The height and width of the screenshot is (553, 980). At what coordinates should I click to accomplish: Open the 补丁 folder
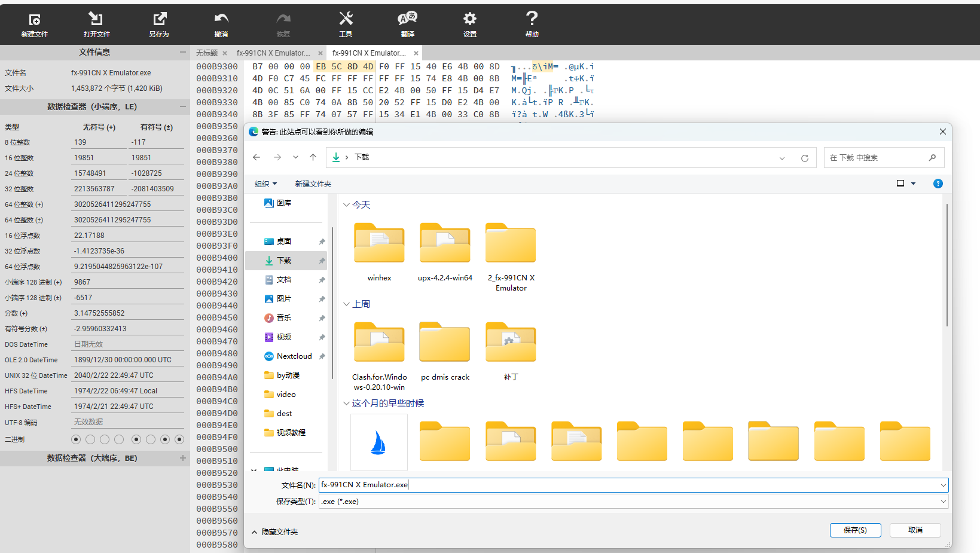coord(511,352)
